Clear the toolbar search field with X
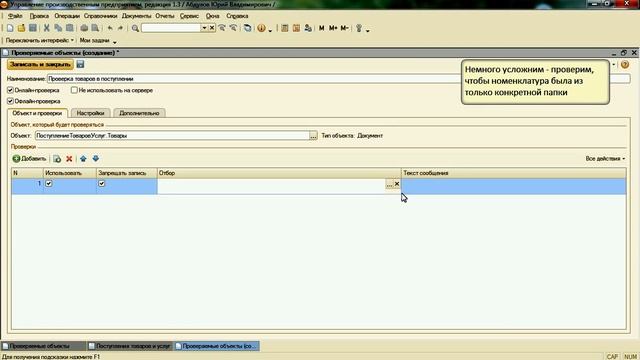Image resolution: width=640 pixels, height=360 pixels. [x=212, y=28]
